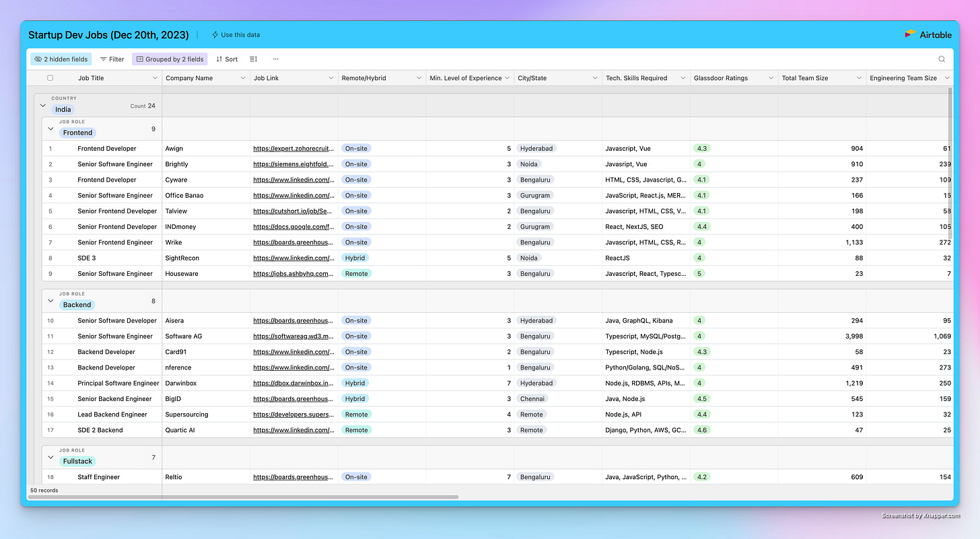This screenshot has width=980, height=539.
Task: Click the 5 rating badge for Houseware
Action: (x=700, y=274)
